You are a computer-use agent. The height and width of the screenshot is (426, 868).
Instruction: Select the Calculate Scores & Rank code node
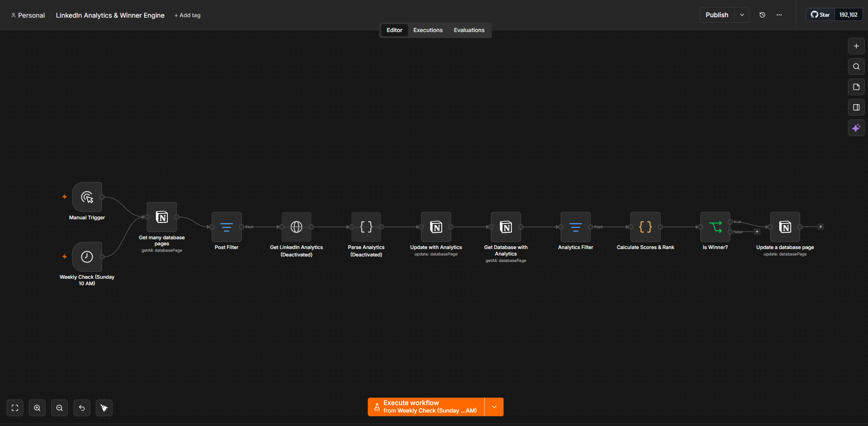pos(645,227)
